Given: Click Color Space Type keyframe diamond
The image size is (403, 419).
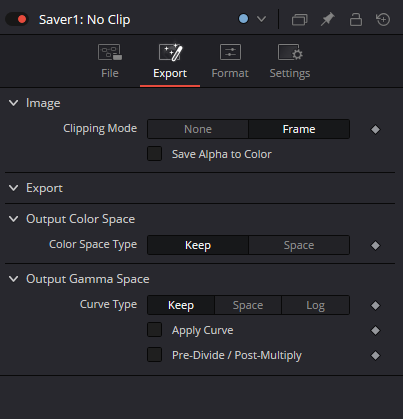Looking at the screenshot, I should click(375, 246).
